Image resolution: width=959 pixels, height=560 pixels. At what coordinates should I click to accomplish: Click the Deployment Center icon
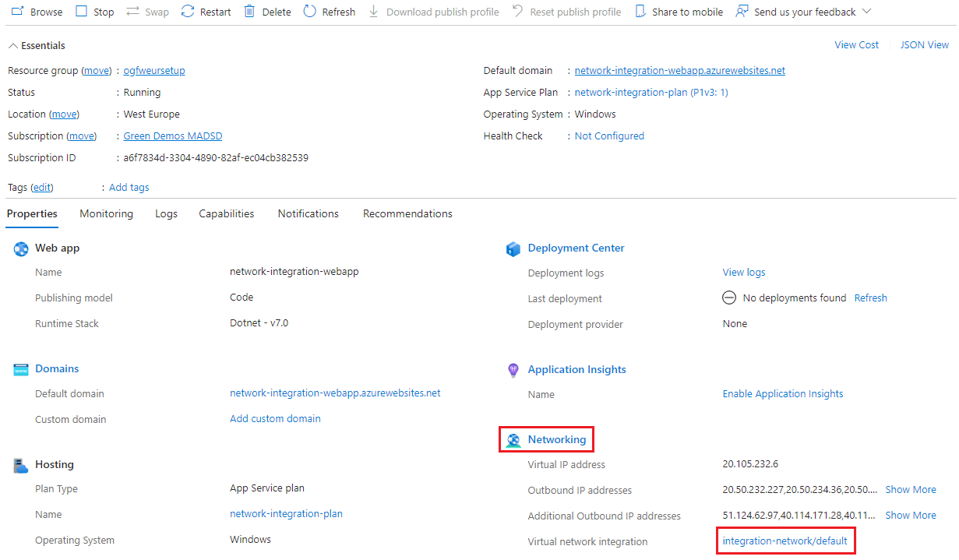pyautogui.click(x=513, y=248)
